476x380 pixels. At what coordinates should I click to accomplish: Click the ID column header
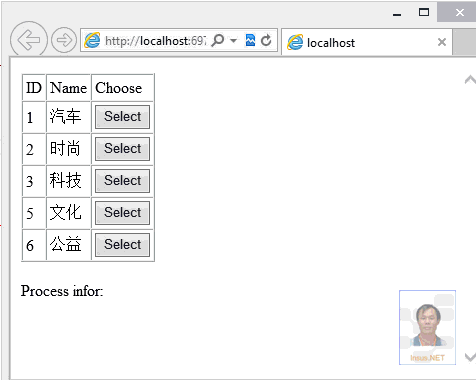(x=34, y=88)
